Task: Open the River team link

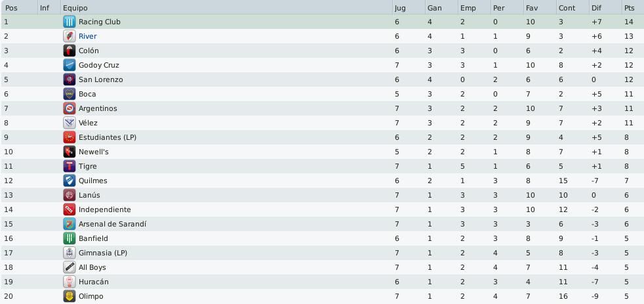Action: (87, 36)
